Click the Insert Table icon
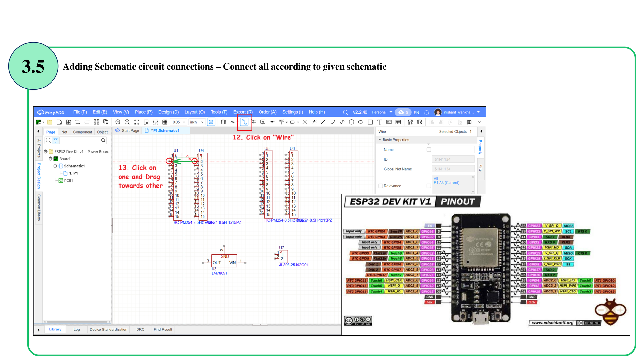This screenshot has height=362, width=644. [x=398, y=122]
